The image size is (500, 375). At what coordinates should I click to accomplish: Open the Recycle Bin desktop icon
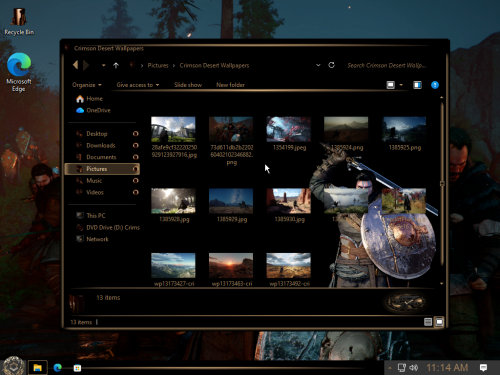click(x=19, y=21)
